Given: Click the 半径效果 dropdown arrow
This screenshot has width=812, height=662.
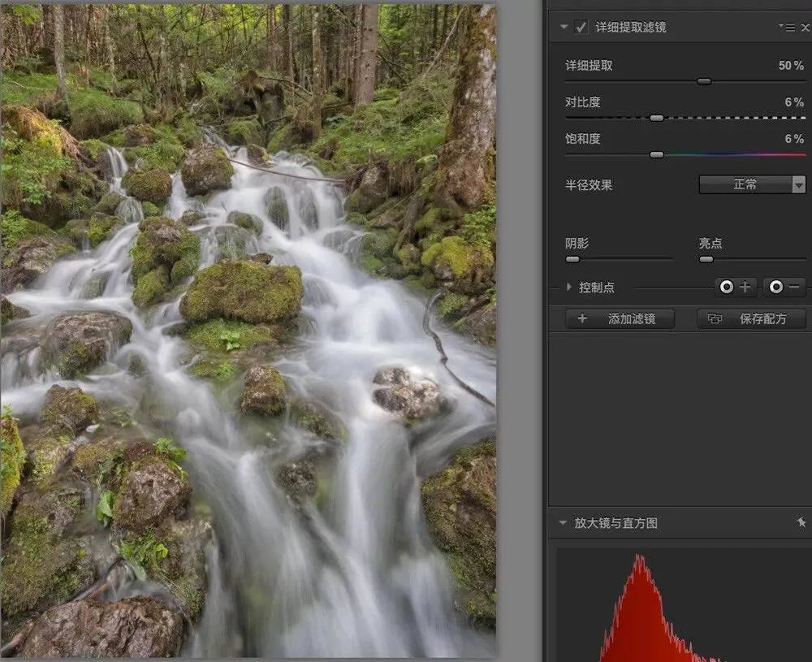Looking at the screenshot, I should pos(799,184).
